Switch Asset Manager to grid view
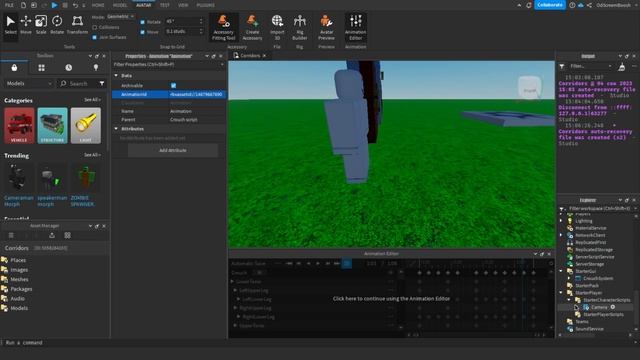The width and height of the screenshot is (640, 360). point(67,236)
